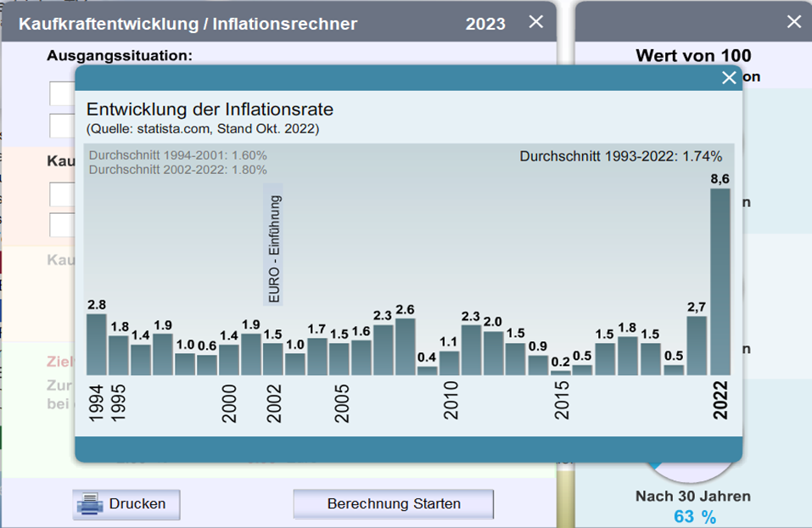This screenshot has width=812, height=528.
Task: Click 'Durchschnitt 1993-2022: 1.74%' text
Action: (x=620, y=156)
